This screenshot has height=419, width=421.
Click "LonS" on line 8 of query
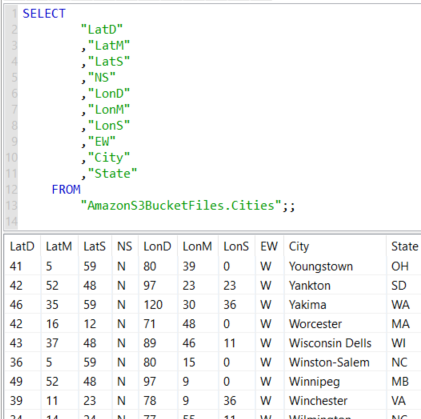pyautogui.click(x=109, y=126)
